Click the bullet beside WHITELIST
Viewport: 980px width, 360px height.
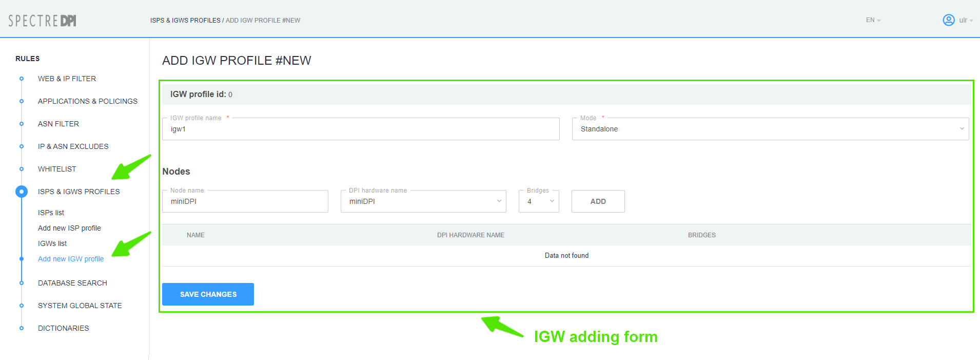coord(22,169)
